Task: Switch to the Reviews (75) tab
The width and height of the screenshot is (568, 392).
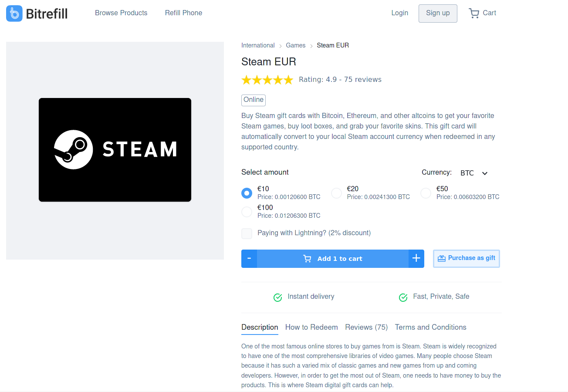Action: pyautogui.click(x=366, y=327)
